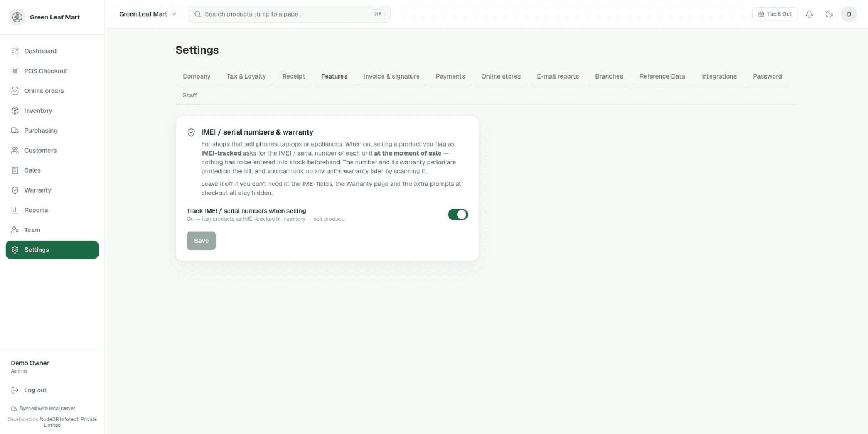Click the Log out arrow icon
This screenshot has width=868, height=434.
coord(15,390)
